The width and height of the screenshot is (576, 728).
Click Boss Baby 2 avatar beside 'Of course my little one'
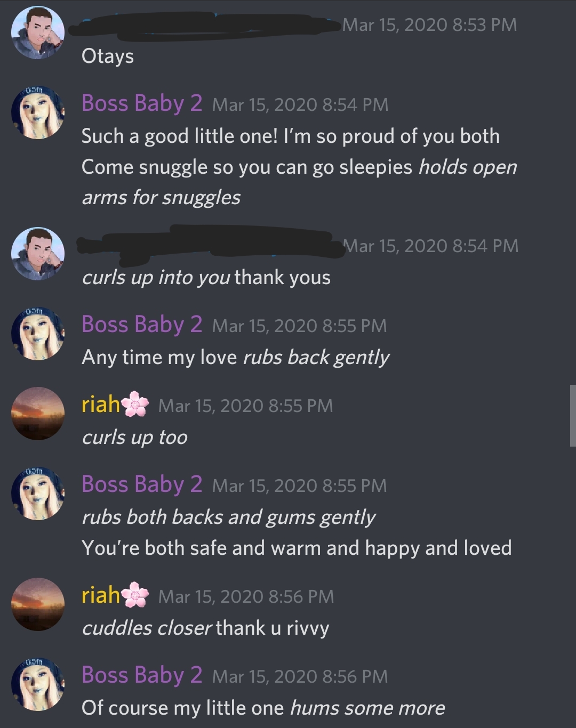pyautogui.click(x=38, y=684)
